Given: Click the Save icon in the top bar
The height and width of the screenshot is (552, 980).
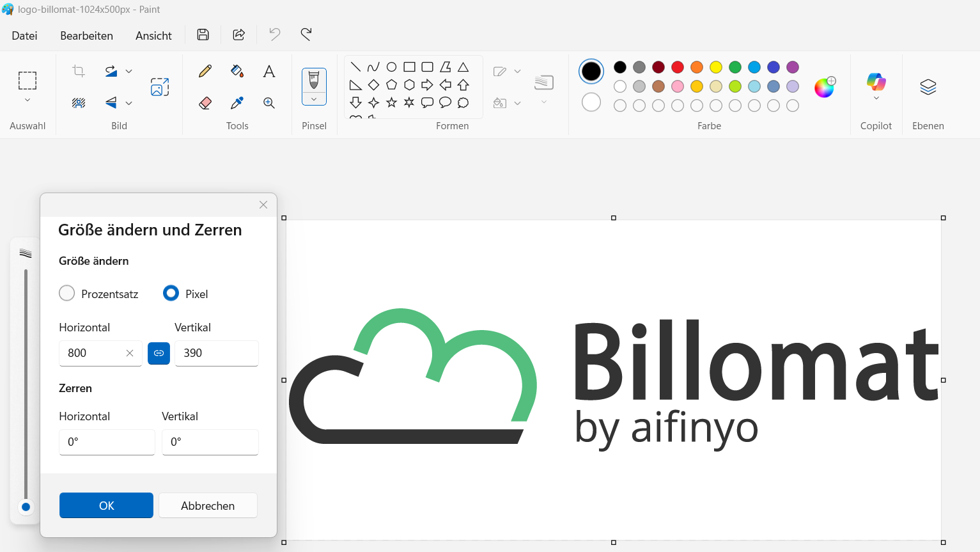Looking at the screenshot, I should (x=203, y=35).
